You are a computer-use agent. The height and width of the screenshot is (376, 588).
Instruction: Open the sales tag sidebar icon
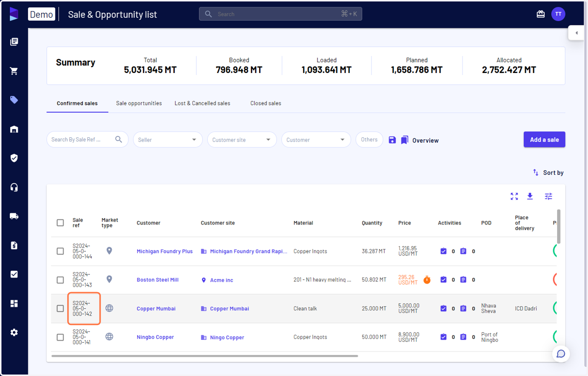click(x=14, y=100)
